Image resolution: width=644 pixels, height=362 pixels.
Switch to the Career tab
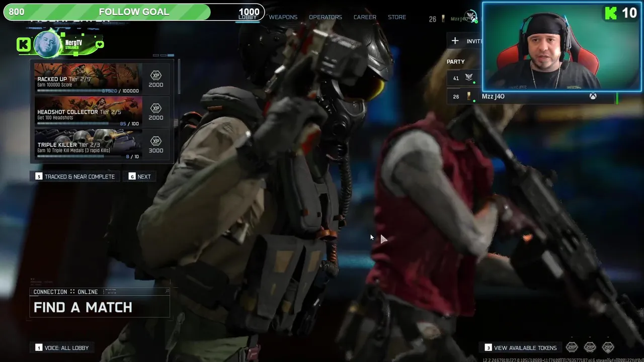pyautogui.click(x=365, y=17)
